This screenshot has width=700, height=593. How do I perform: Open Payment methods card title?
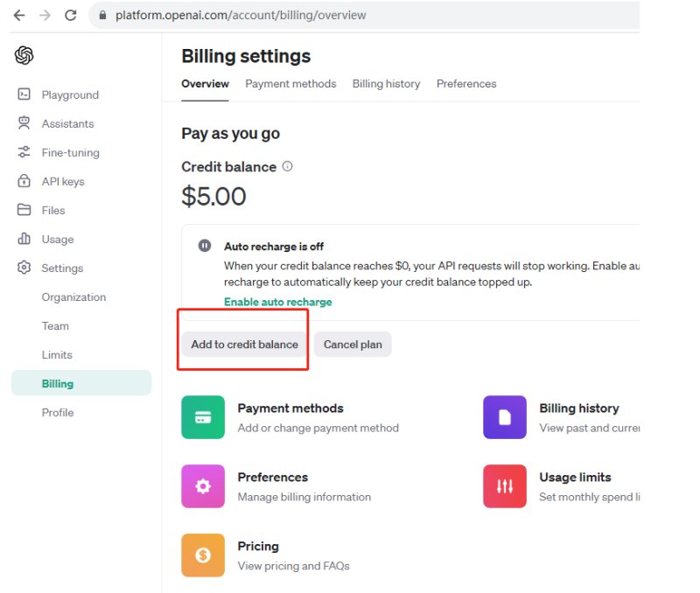pyautogui.click(x=290, y=408)
